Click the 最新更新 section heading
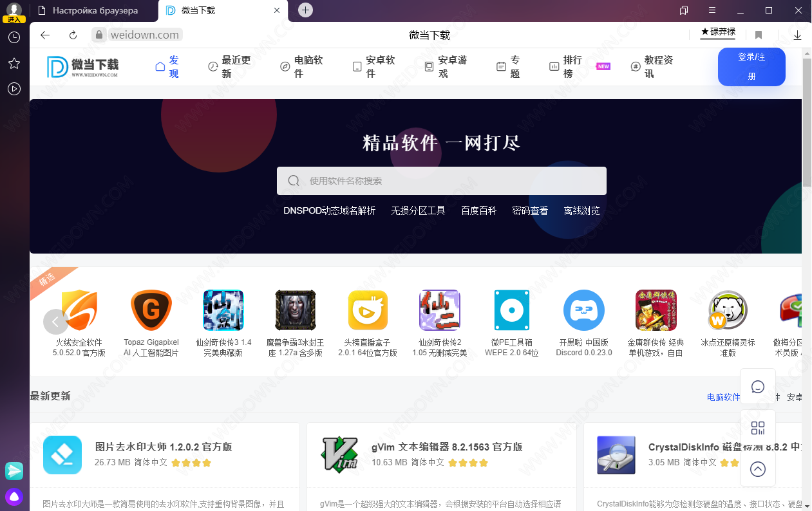Image resolution: width=812 pixels, height=511 pixels. (x=50, y=396)
